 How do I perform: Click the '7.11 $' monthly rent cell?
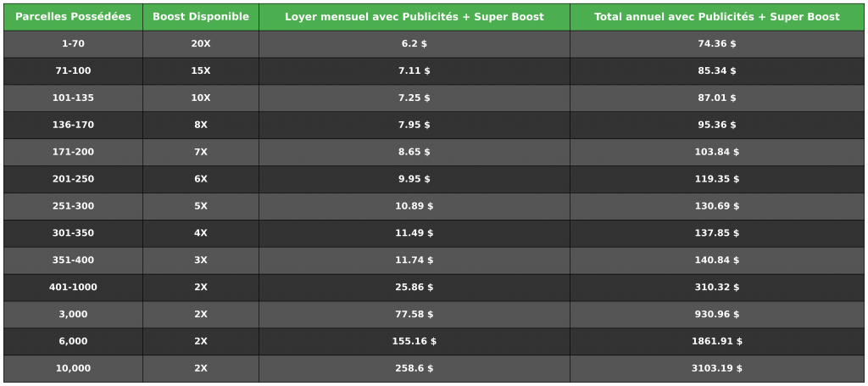point(415,71)
